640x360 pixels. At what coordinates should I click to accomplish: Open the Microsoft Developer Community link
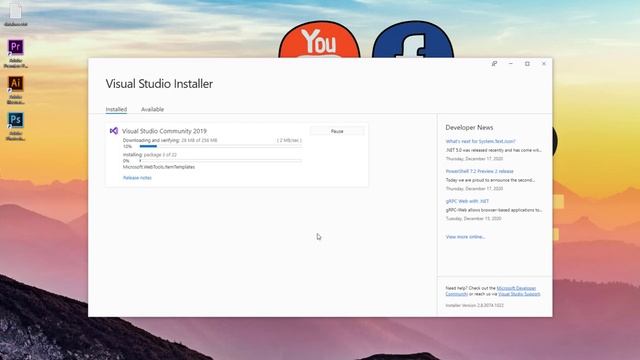click(491, 291)
